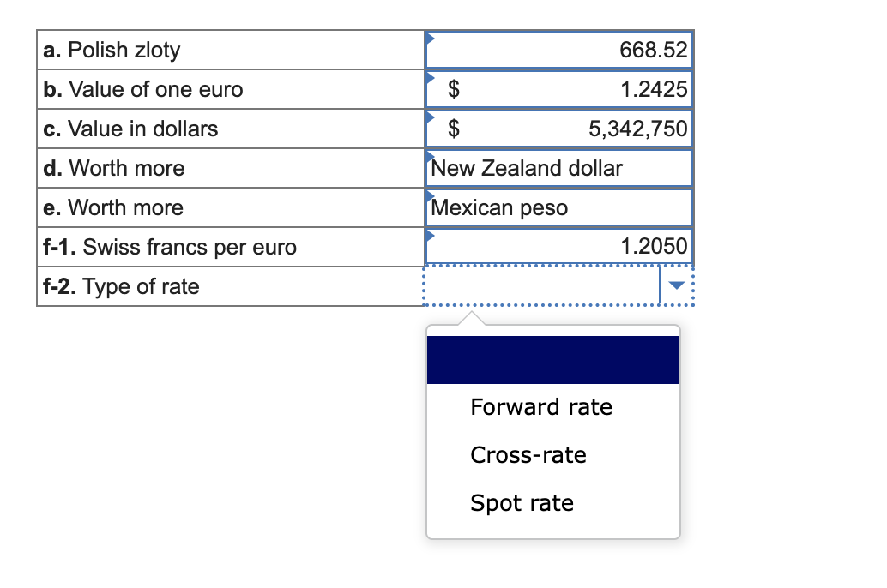Click the corner triangle on New Zealand dollar cell

tap(430, 158)
